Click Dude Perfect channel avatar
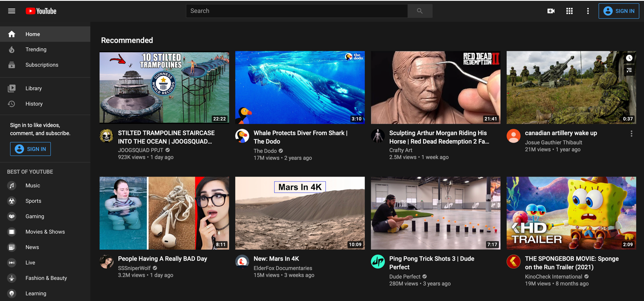The height and width of the screenshot is (301, 644). pyautogui.click(x=378, y=262)
